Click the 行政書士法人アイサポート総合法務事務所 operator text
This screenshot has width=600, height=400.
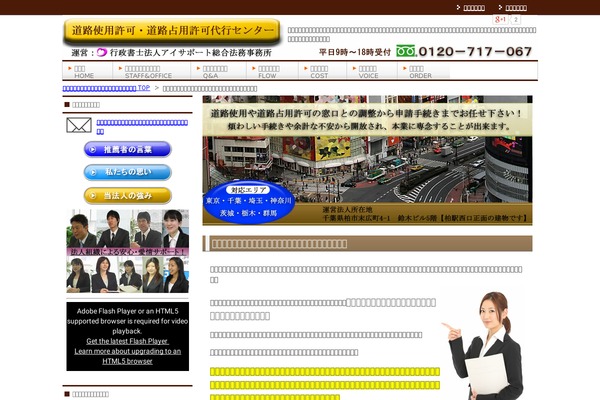click(x=191, y=52)
